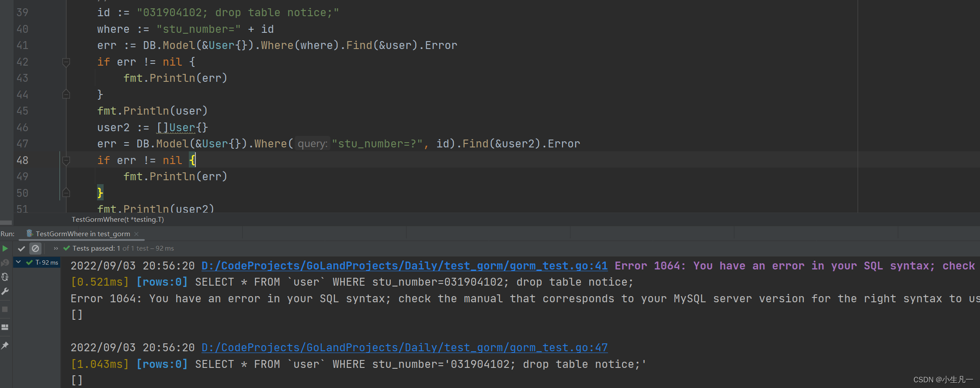This screenshot has width=980, height=388.
Task: Click Rerun failed tests icon
Action: (x=5, y=262)
